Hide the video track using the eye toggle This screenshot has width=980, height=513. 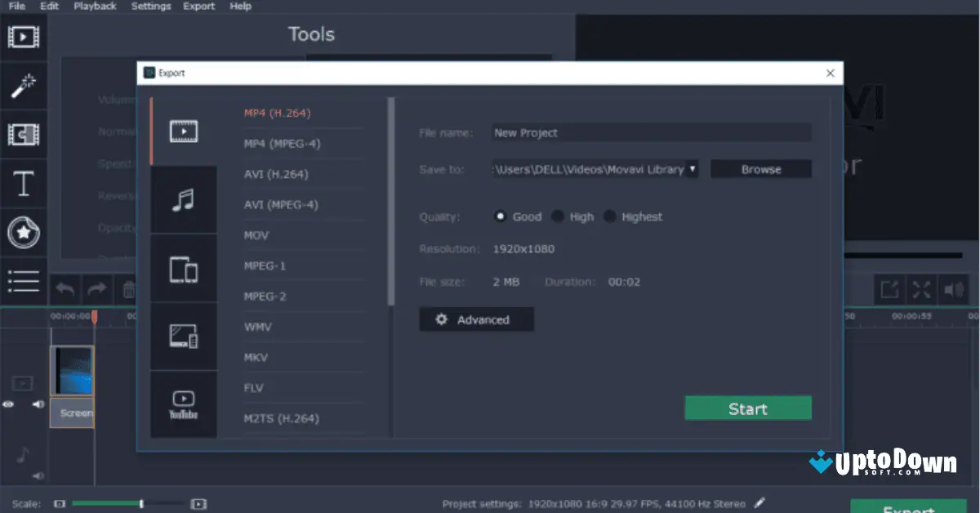pos(7,404)
